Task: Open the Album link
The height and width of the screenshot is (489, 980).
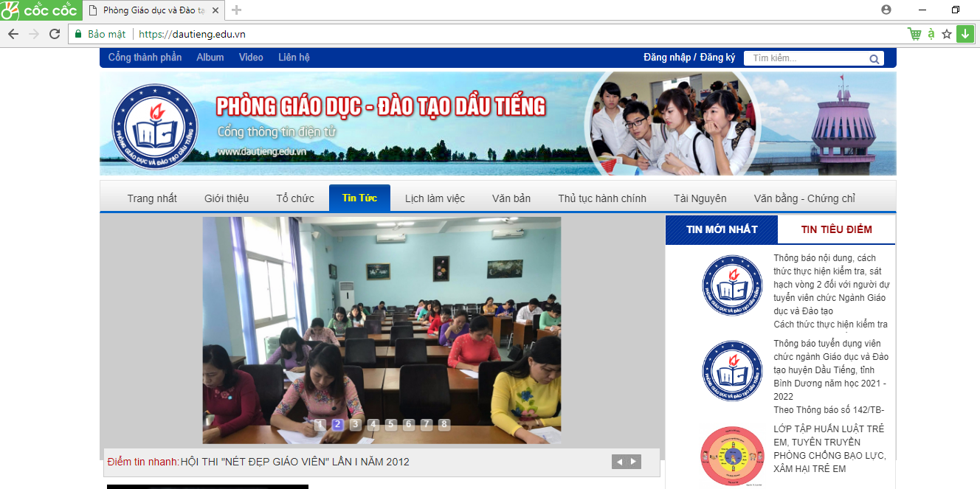Action: point(210,58)
